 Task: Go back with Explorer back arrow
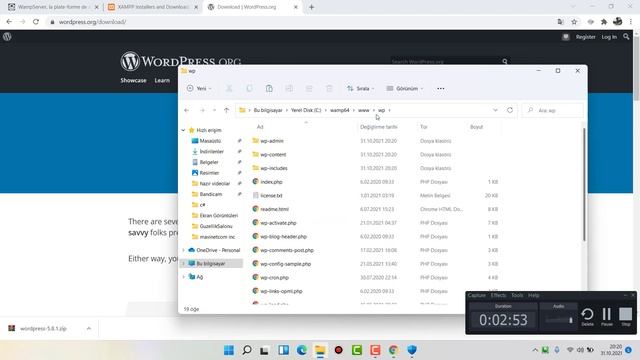187,110
